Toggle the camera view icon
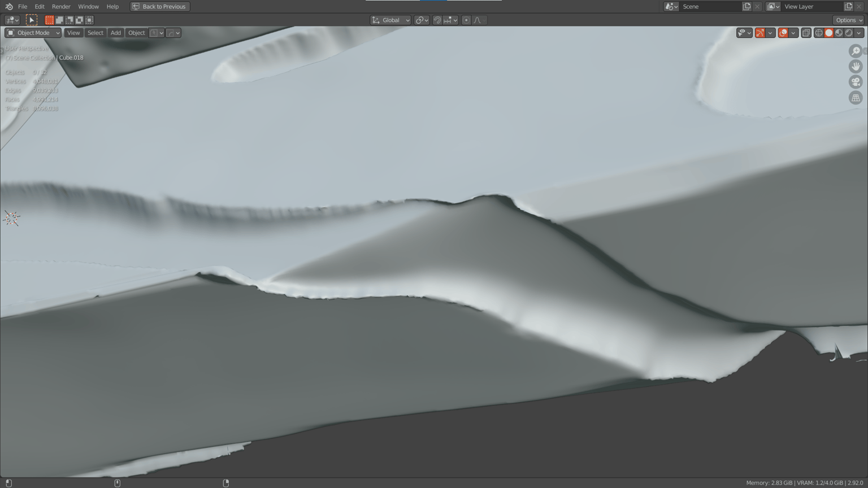Screen dimensions: 868x488 856,82
